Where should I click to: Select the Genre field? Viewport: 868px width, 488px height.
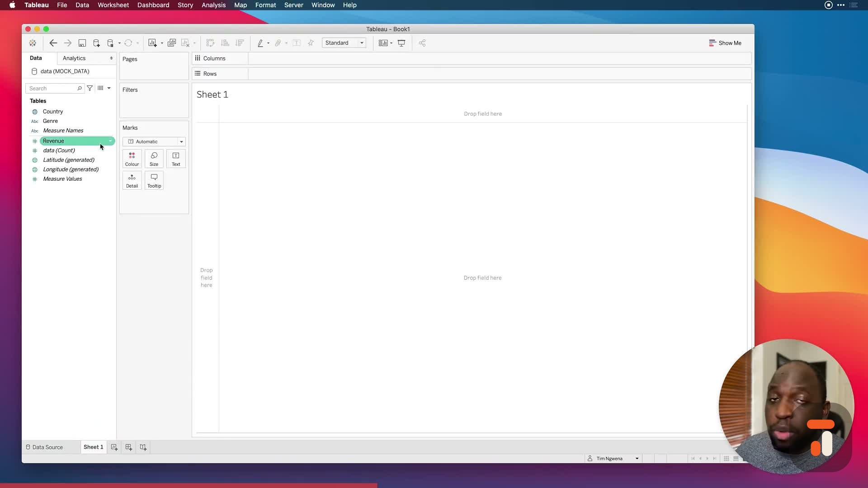(50, 121)
